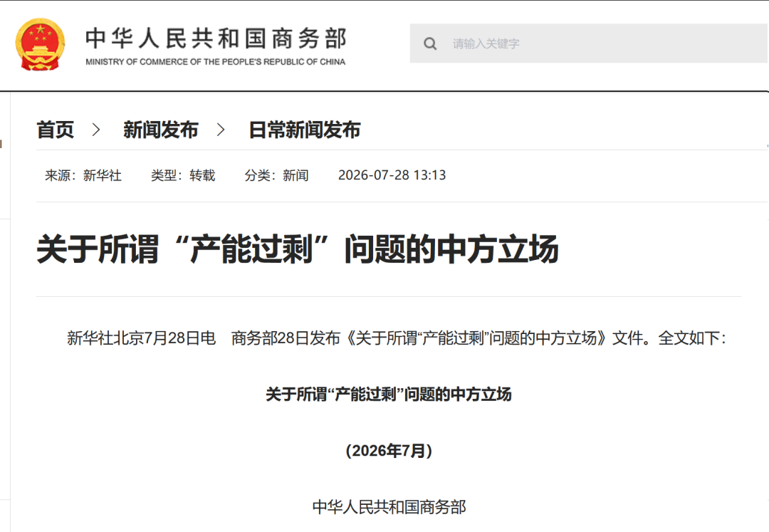Click the centered line 中华人民共和国商务部
Image resolution: width=769 pixels, height=532 pixels.
click(389, 507)
